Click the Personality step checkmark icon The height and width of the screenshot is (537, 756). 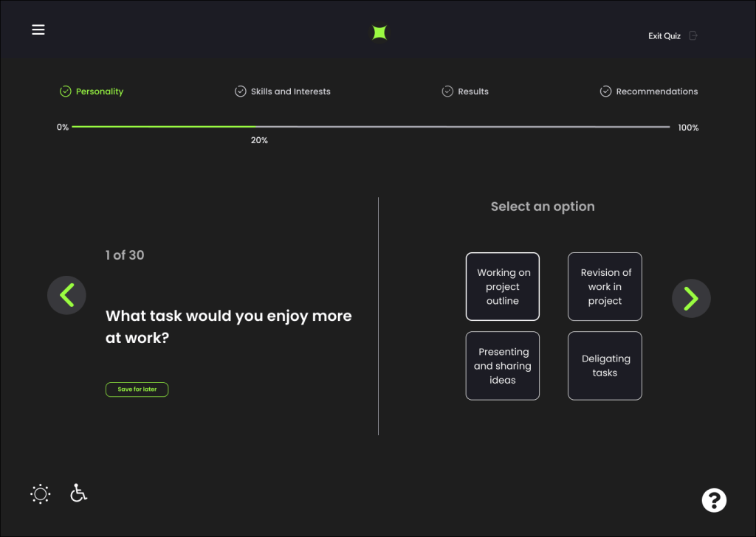pyautogui.click(x=65, y=91)
